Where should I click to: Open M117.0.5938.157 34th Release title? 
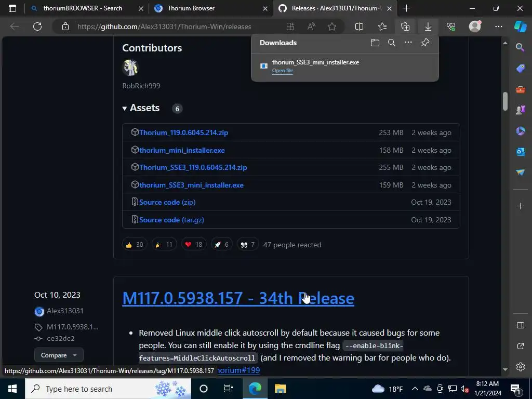pyautogui.click(x=238, y=298)
